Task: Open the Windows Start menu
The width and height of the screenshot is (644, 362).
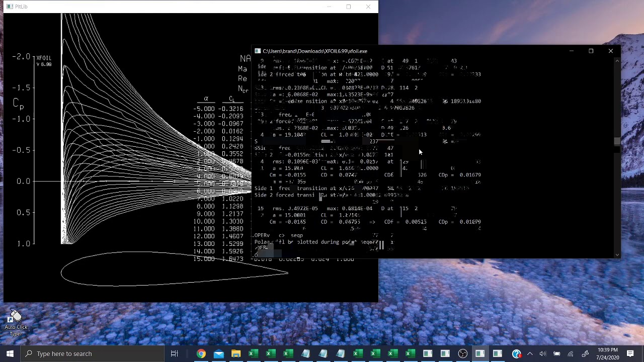Action: click(x=10, y=353)
